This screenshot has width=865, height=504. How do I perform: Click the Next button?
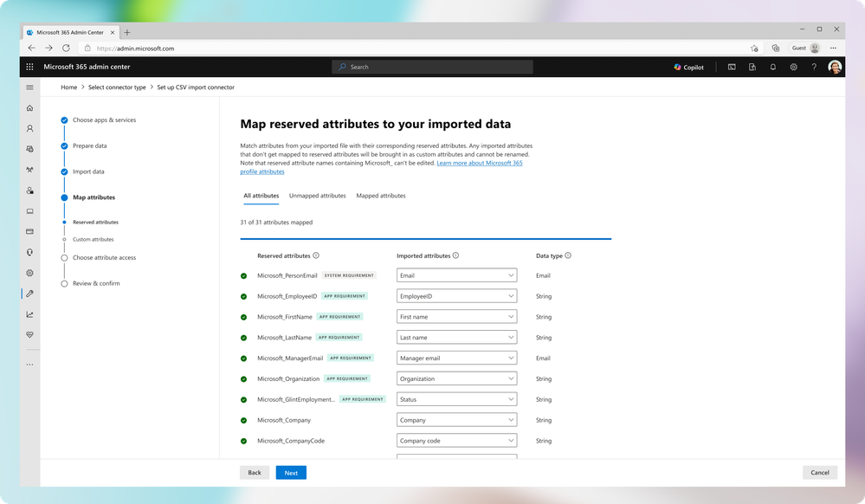coord(291,473)
